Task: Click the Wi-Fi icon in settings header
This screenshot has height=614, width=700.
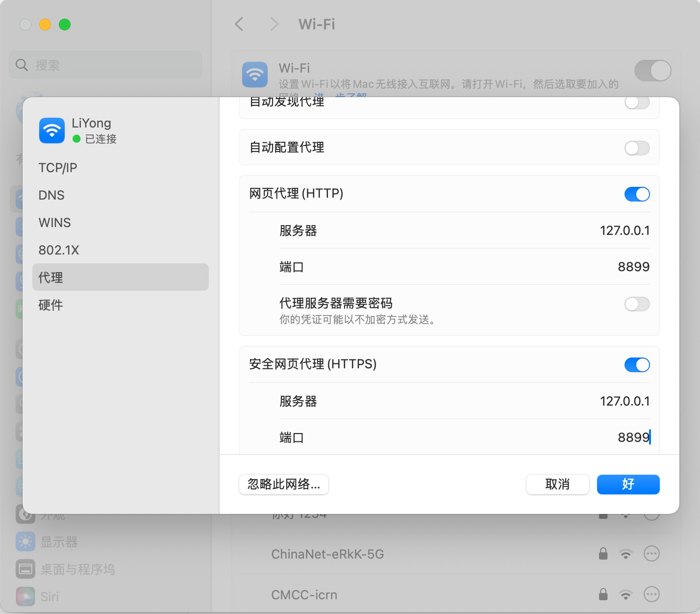Action: tap(255, 75)
